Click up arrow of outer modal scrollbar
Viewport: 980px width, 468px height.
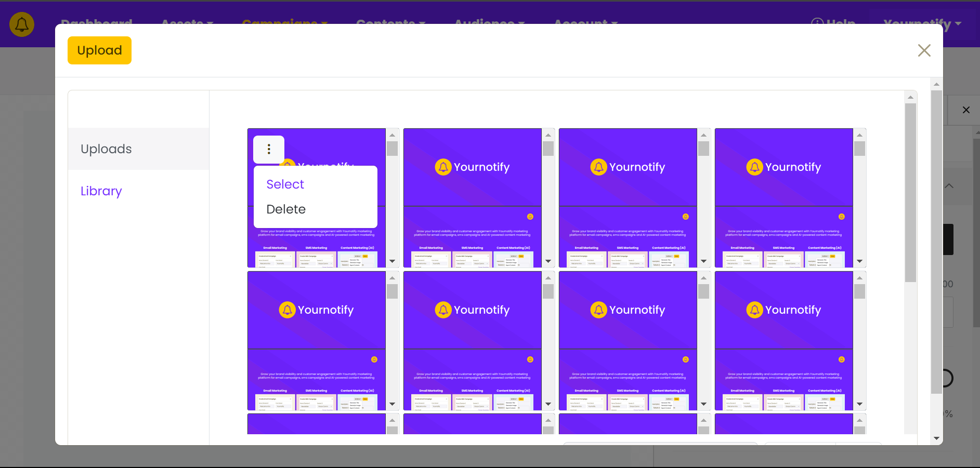tap(936, 84)
